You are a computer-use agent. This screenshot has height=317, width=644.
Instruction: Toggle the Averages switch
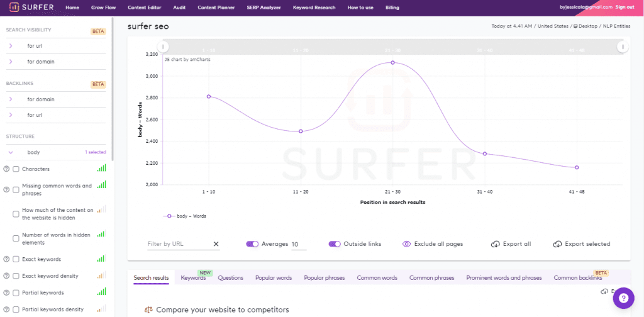(x=252, y=244)
